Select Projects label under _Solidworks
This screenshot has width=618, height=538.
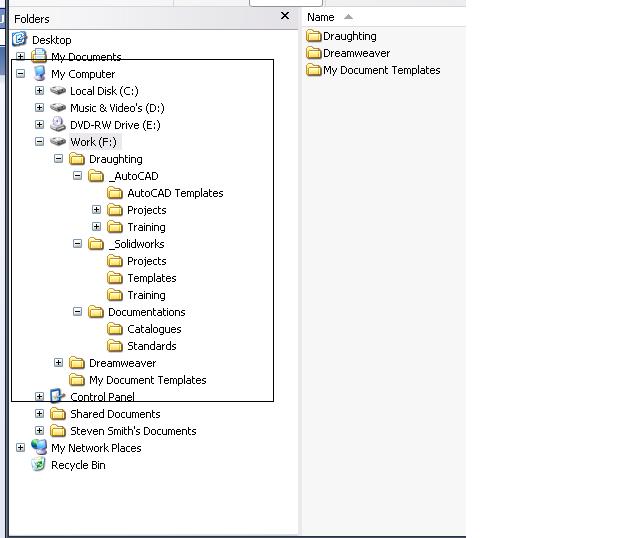(147, 261)
